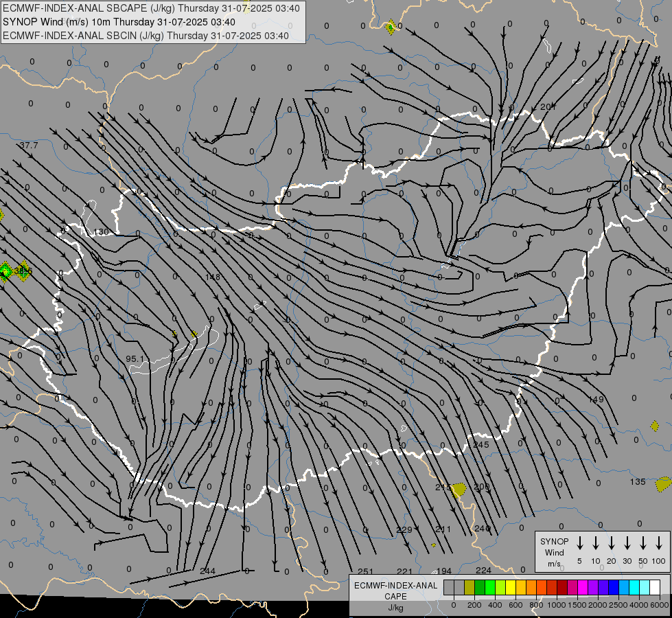Click the 221 value on the map
This screenshot has width=672, height=618.
[x=404, y=571]
